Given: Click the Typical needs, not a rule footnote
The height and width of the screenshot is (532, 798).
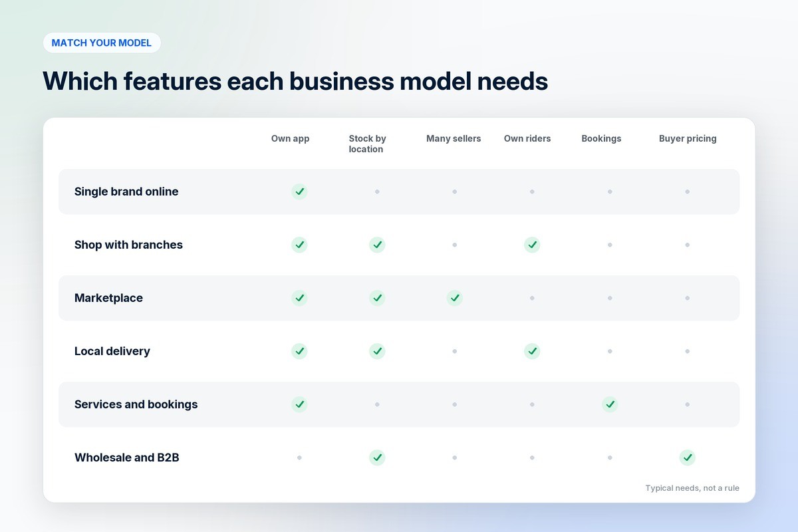Looking at the screenshot, I should click(x=692, y=488).
